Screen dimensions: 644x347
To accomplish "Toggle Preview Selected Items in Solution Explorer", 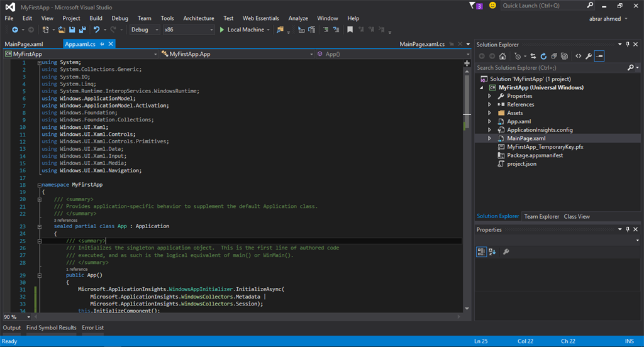I will [599, 57].
